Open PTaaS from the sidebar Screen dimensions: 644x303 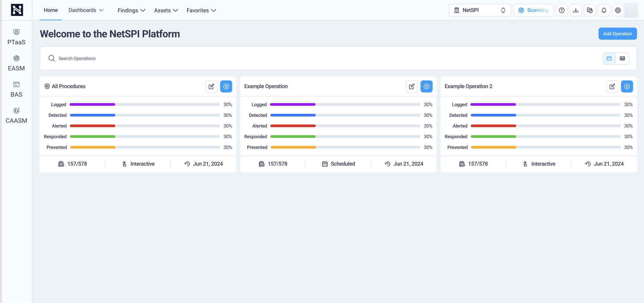(x=16, y=37)
